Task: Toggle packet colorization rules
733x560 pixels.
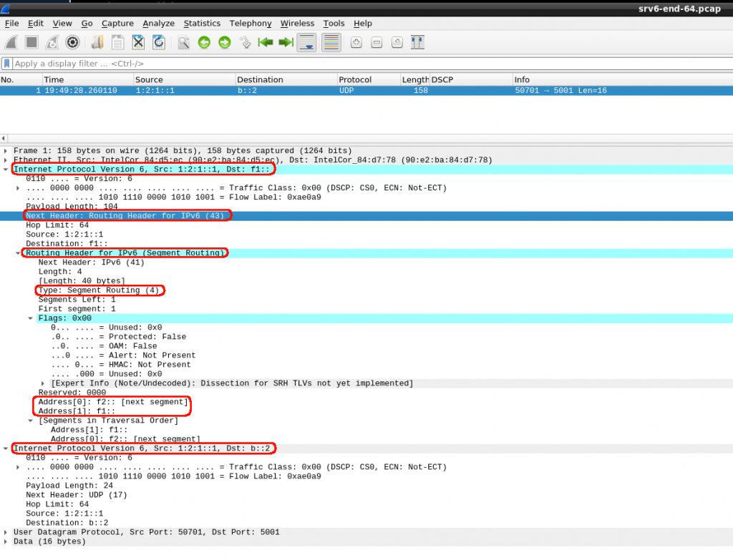Action: click(331, 42)
